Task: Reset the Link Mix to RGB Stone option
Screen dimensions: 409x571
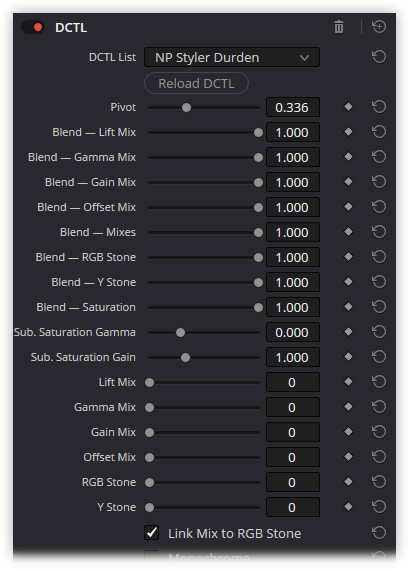Action: [379, 533]
